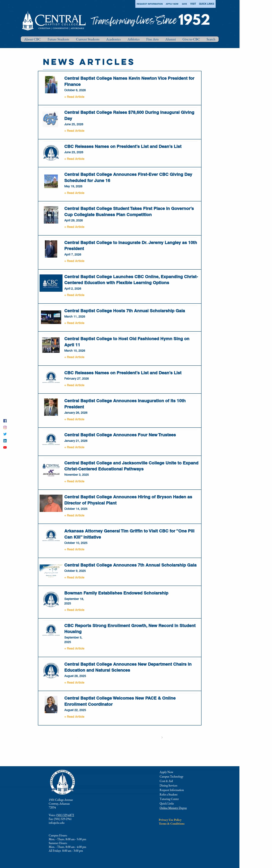
Task: Open the Privacy Use Policy footer link
Action: coord(170,820)
